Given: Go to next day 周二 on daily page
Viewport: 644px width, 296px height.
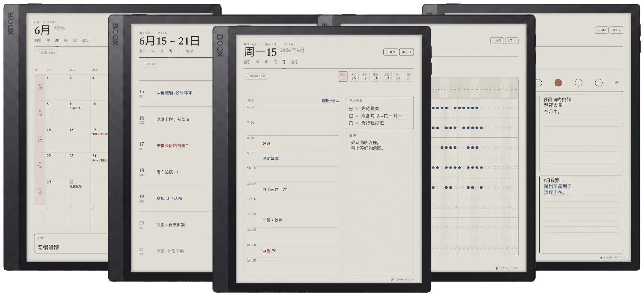Looking at the screenshot, I should tap(407, 52).
